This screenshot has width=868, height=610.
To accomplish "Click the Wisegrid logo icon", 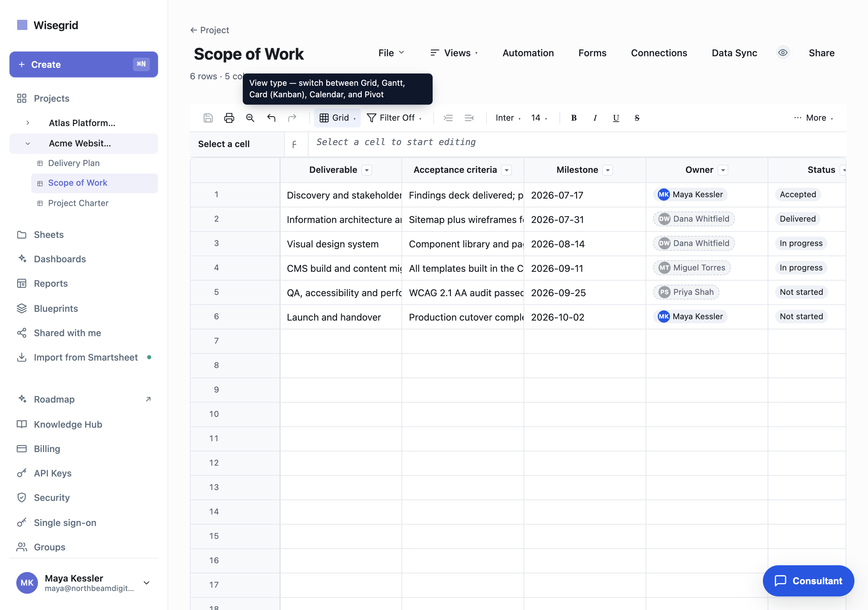I will 22,25.
